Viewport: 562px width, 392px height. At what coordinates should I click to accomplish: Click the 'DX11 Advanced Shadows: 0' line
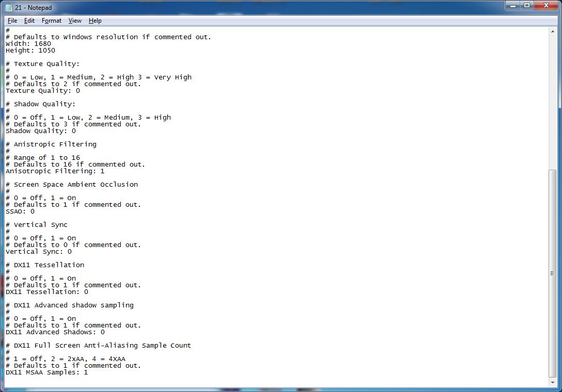pyautogui.click(x=55, y=332)
